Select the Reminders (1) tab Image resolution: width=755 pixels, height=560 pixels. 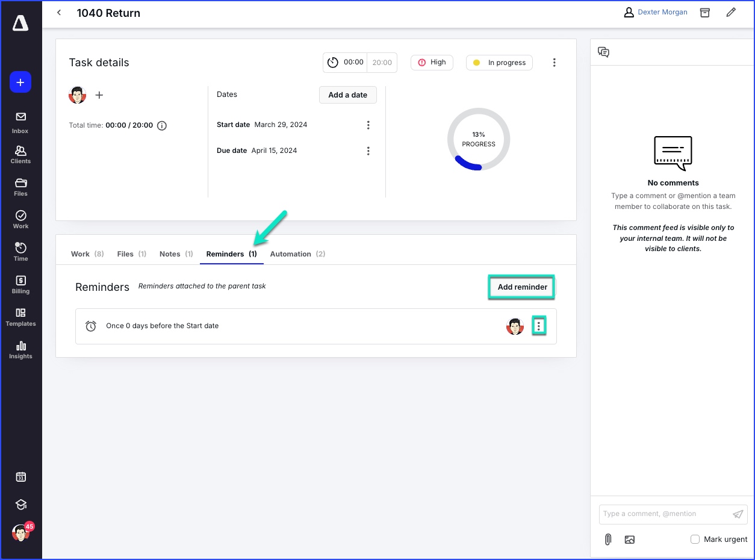tap(231, 254)
